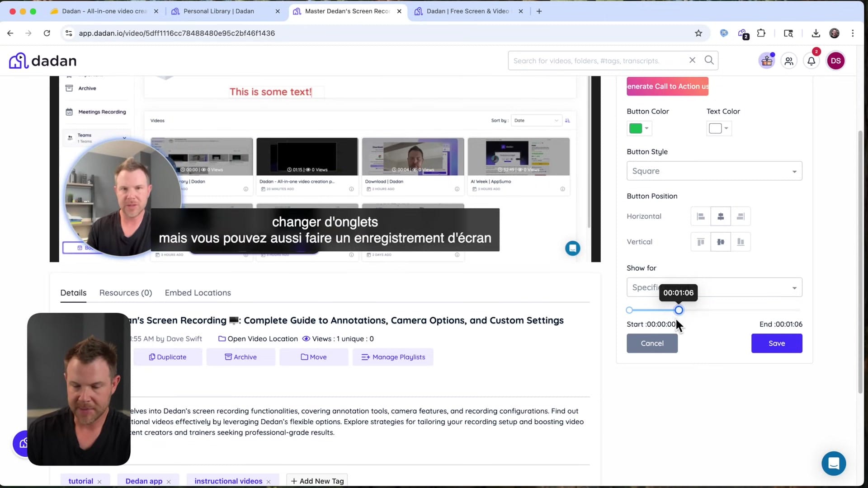The width and height of the screenshot is (868, 488).
Task: Bookmark this page with star icon
Action: pos(698,33)
